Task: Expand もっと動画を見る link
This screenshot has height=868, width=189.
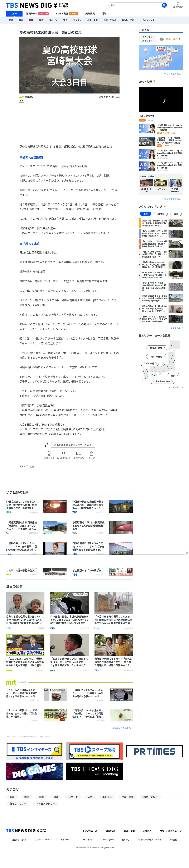Action: tap(174, 199)
